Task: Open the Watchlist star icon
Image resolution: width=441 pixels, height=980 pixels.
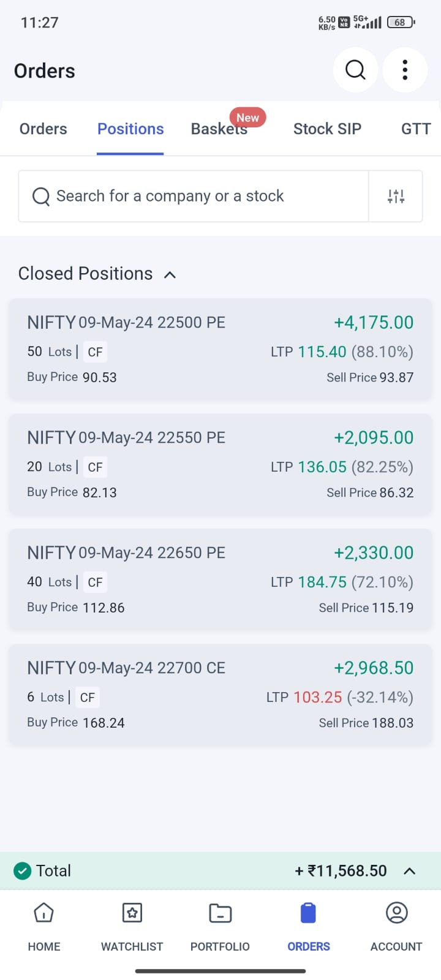Action: (x=132, y=913)
